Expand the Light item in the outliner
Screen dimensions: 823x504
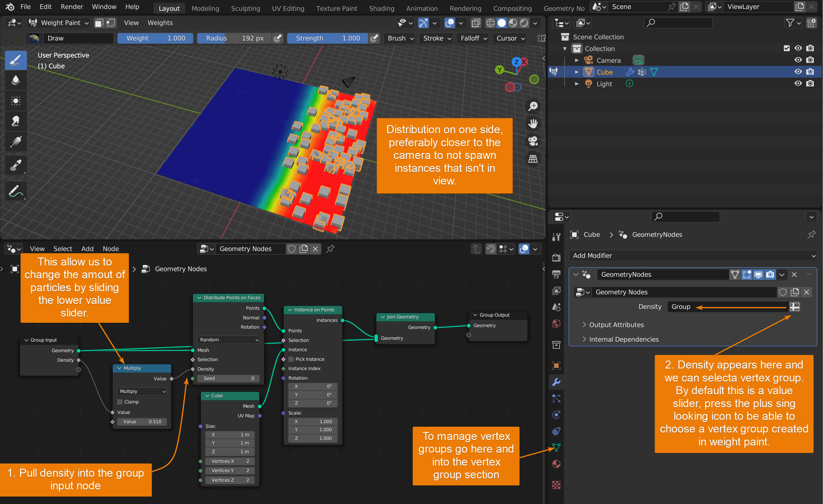[577, 84]
